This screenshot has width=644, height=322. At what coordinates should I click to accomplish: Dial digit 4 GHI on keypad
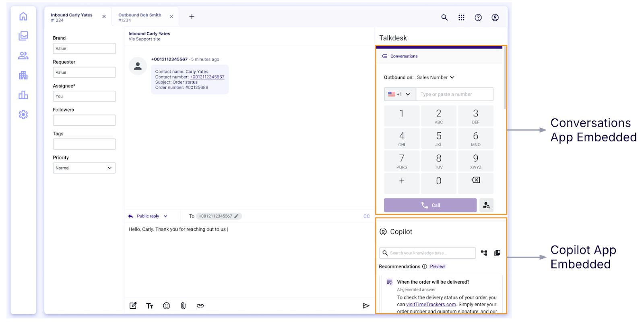click(402, 139)
